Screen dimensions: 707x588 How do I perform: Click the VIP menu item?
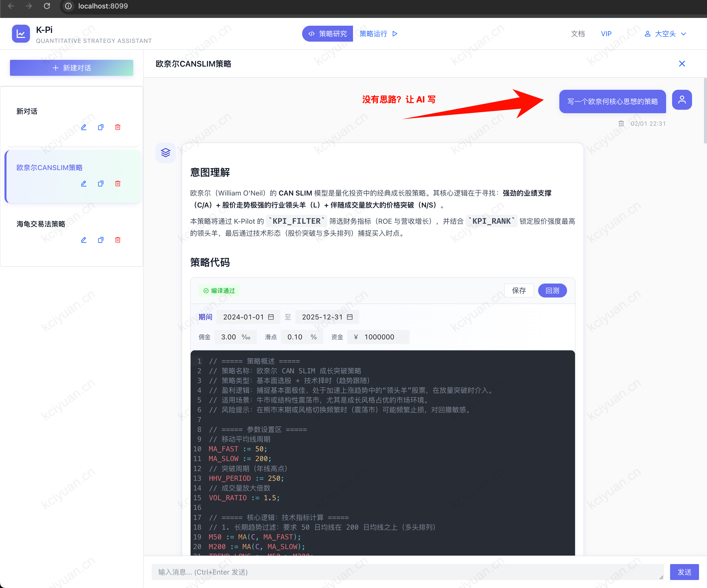[x=606, y=34]
